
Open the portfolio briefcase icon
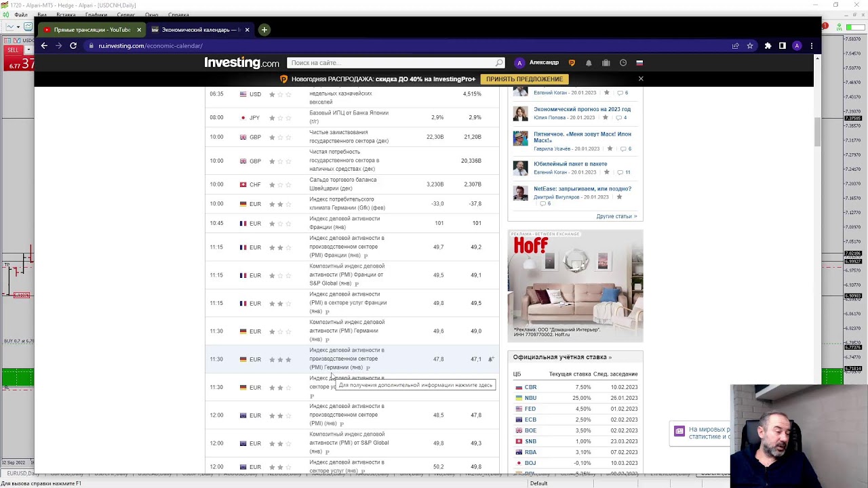coord(606,62)
